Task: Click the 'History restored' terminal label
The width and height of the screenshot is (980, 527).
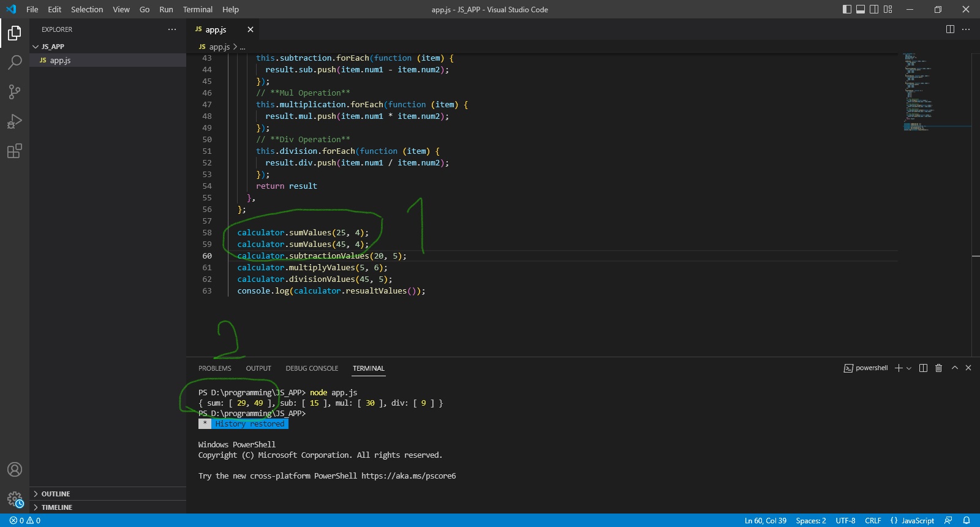Action: pos(250,424)
